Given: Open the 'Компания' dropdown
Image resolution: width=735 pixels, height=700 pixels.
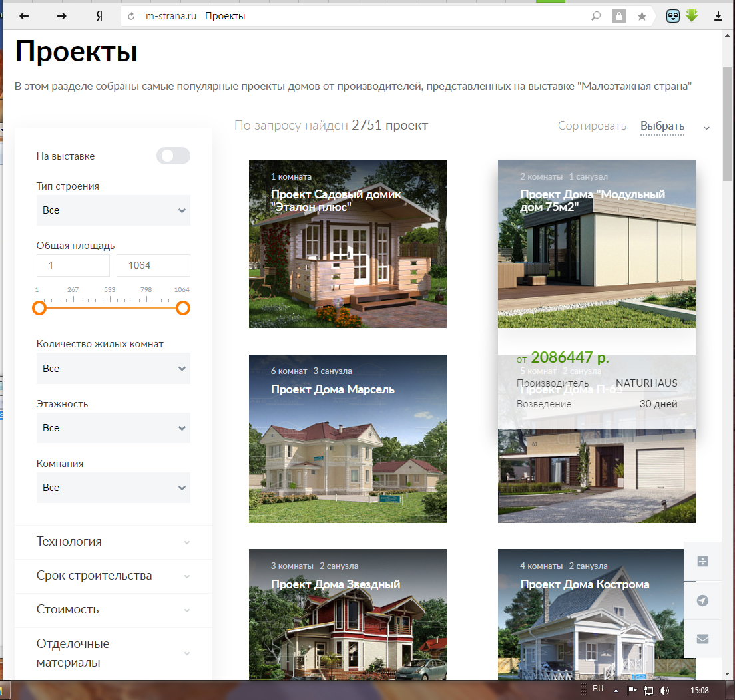Looking at the screenshot, I should tap(113, 488).
